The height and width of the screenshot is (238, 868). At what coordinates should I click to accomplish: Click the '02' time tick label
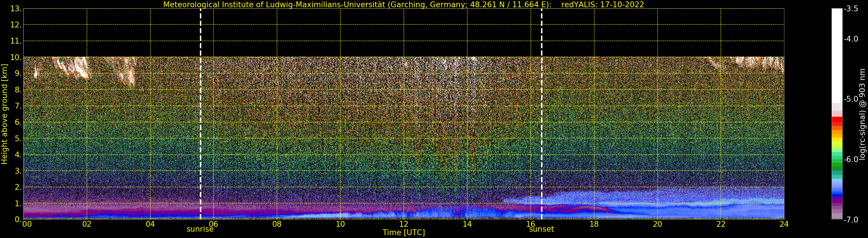(87, 224)
